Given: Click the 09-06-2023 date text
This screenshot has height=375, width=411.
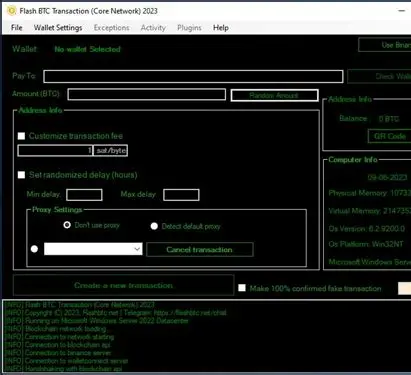Looking at the screenshot, I should point(387,177).
